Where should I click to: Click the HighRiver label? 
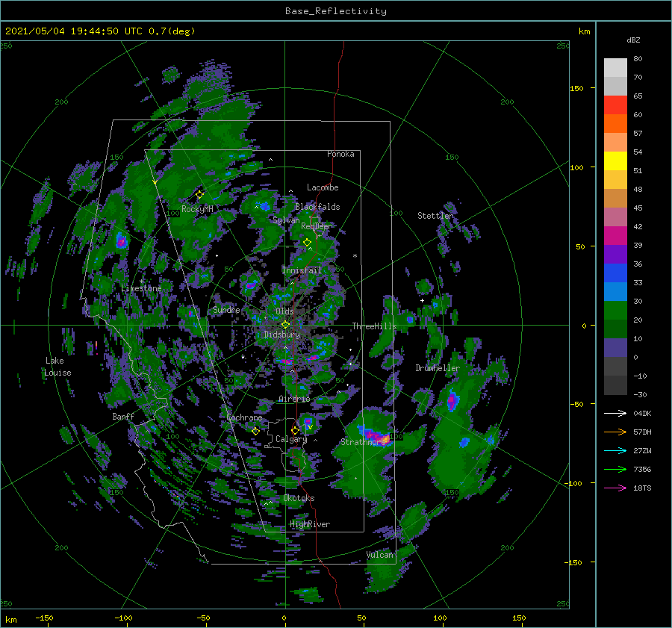pos(310,524)
